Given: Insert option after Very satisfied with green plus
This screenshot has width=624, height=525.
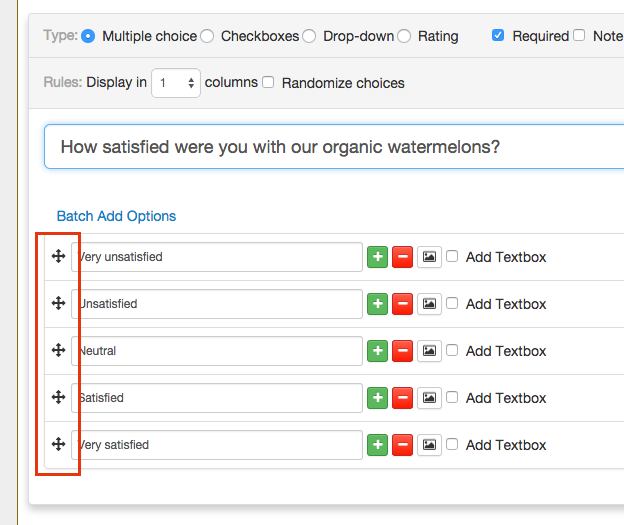Looking at the screenshot, I should 377,445.
